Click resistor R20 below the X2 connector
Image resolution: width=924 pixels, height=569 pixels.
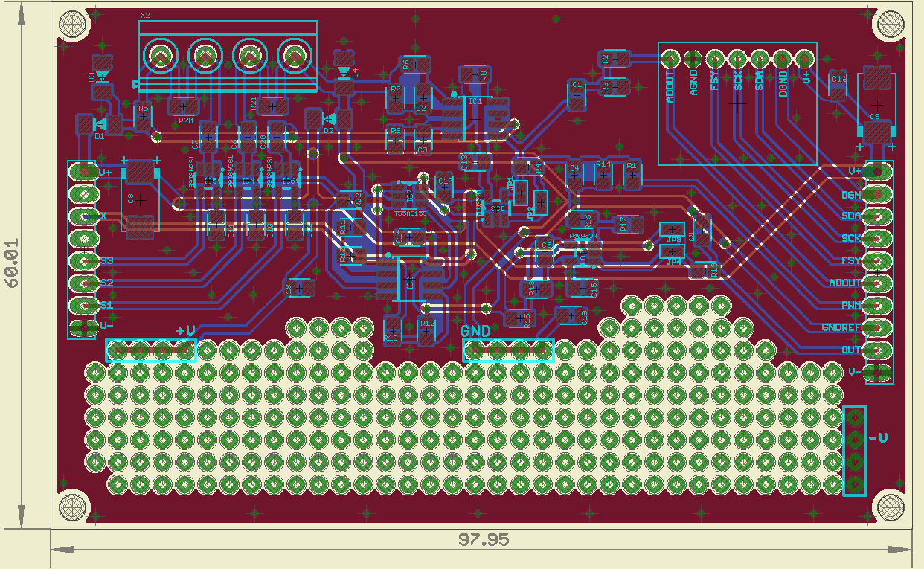[183, 108]
